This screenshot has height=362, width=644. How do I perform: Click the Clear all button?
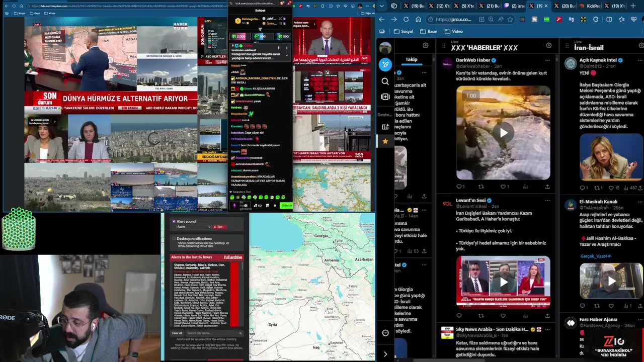tap(177, 333)
